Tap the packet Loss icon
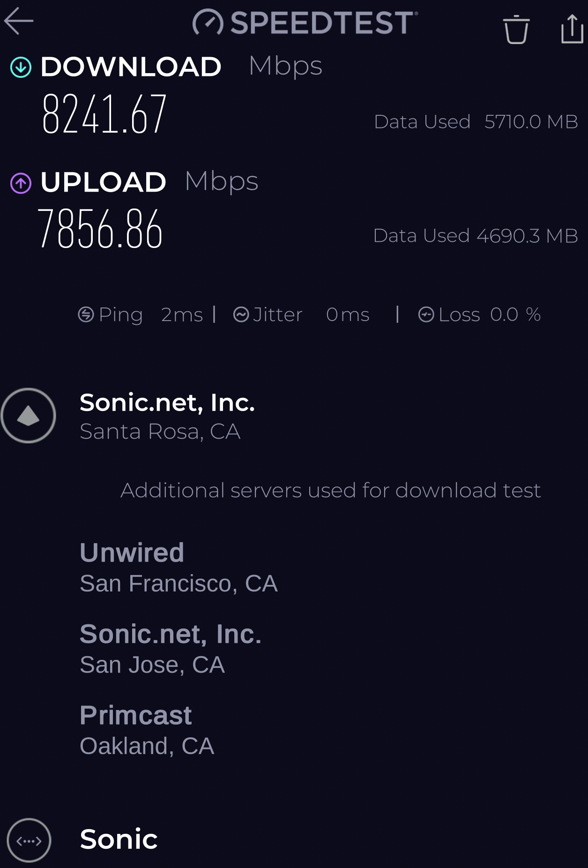Screen dimensions: 588x868 [x=426, y=314]
